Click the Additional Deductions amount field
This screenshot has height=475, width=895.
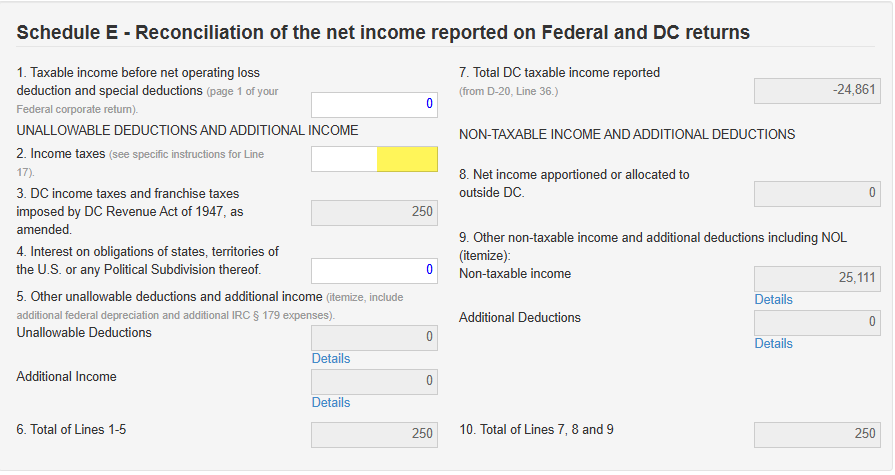click(817, 322)
